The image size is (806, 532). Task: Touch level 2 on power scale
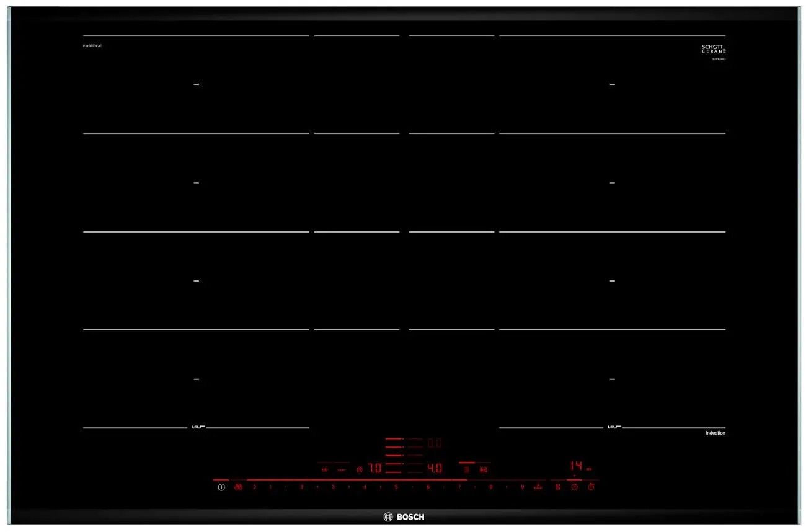tap(301, 487)
